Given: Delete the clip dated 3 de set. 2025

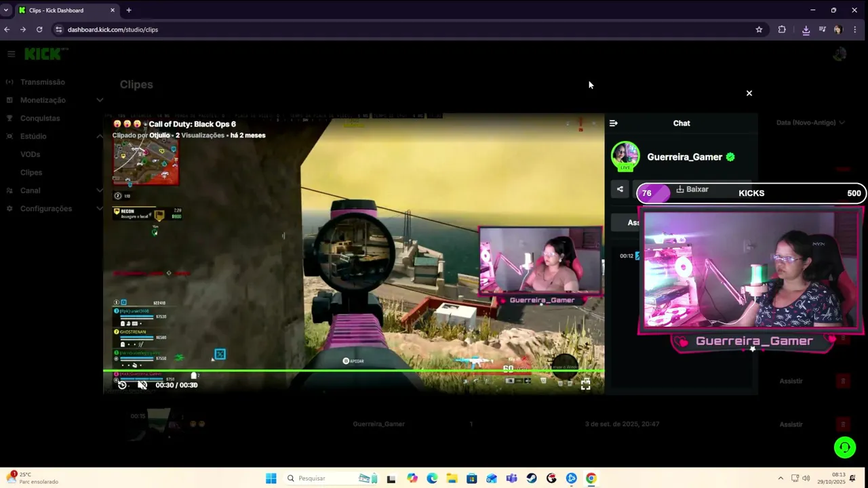Looking at the screenshot, I should (x=843, y=424).
